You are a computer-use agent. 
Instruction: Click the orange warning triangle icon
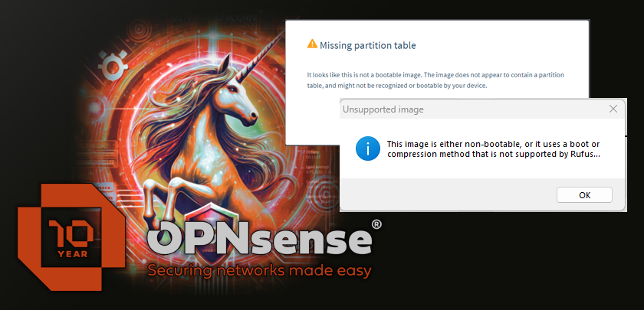(x=312, y=44)
